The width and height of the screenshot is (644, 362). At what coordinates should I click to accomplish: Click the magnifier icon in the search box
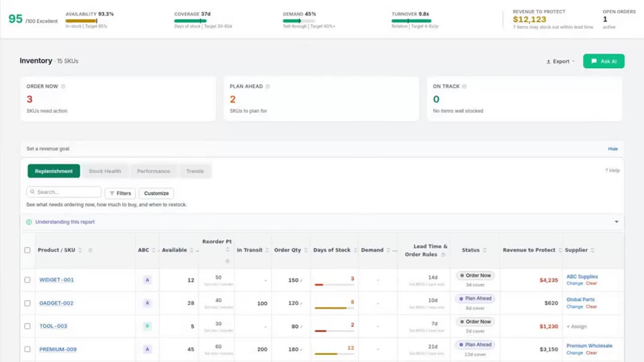pyautogui.click(x=32, y=192)
